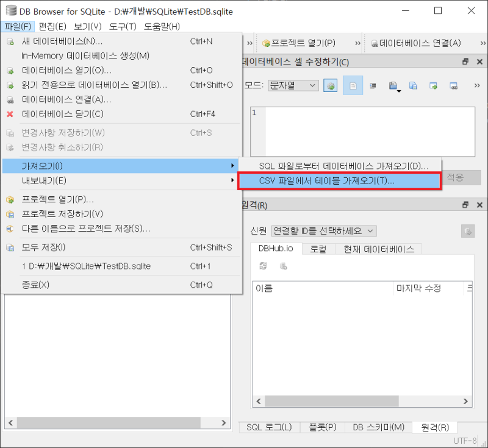Click the upload icon beside identity dropdown
The image size is (488, 448).
coord(468,231)
